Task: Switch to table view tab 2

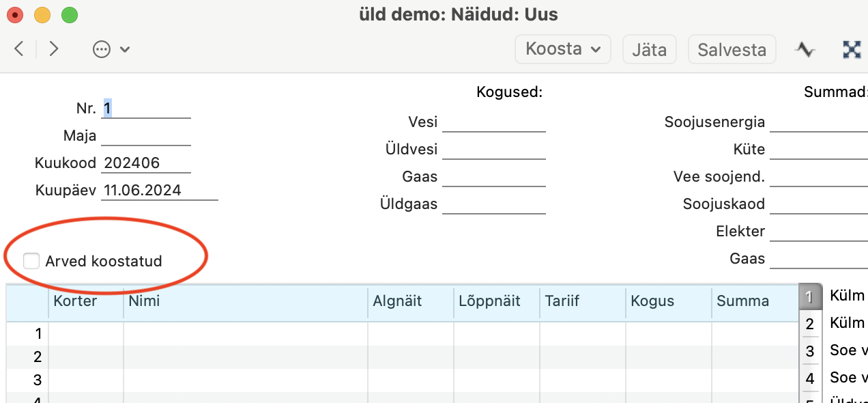Action: pos(809,324)
